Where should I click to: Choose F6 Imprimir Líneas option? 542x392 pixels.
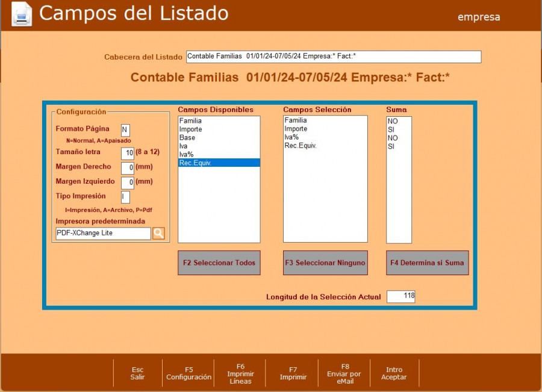tap(240, 373)
